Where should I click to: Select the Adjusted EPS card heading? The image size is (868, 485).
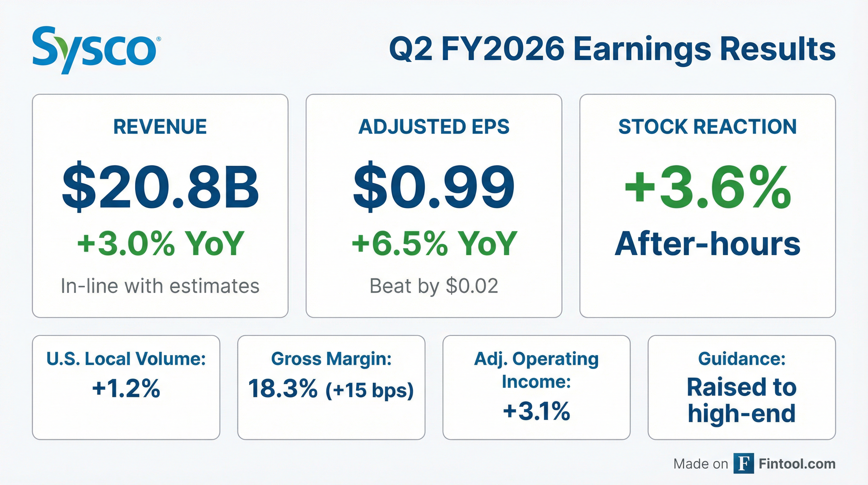point(434,127)
